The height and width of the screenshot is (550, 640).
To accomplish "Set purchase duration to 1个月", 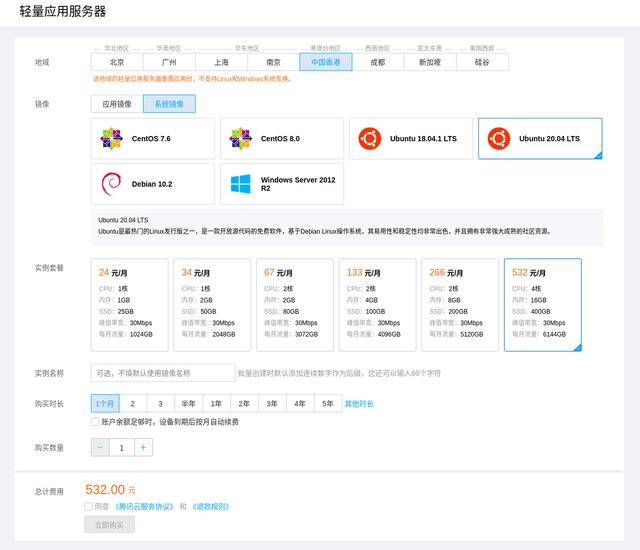I will click(105, 404).
